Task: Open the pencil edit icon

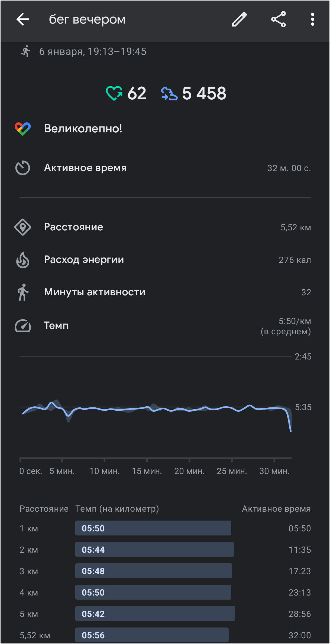Action: 240,19
